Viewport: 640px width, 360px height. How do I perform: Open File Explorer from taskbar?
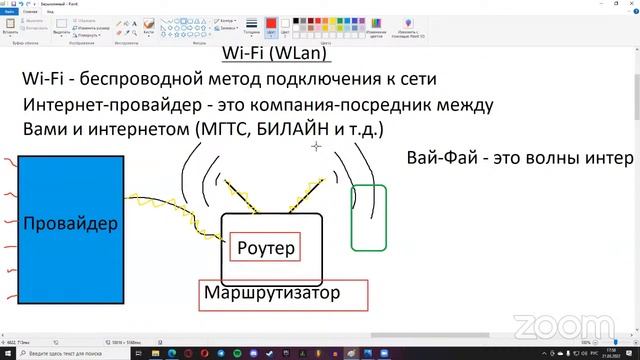[156, 353]
